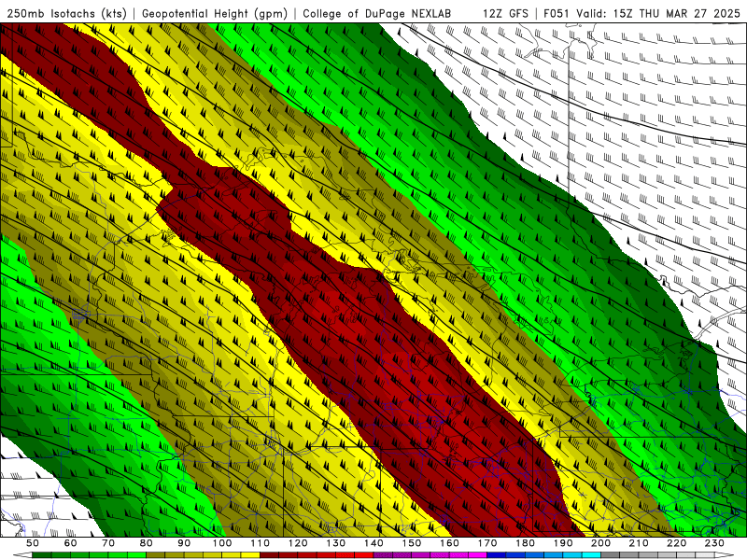This screenshot has width=747, height=560.
Task: Click the 'Geopotential Height (gpm)' label
Action: click(215, 14)
